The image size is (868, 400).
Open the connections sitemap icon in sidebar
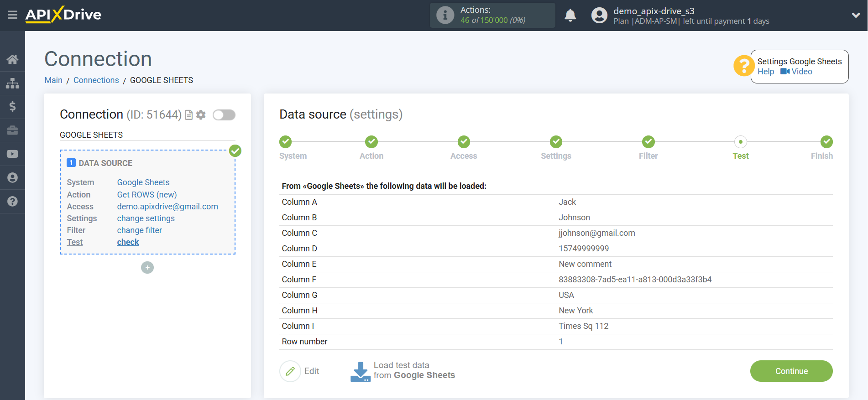12,83
